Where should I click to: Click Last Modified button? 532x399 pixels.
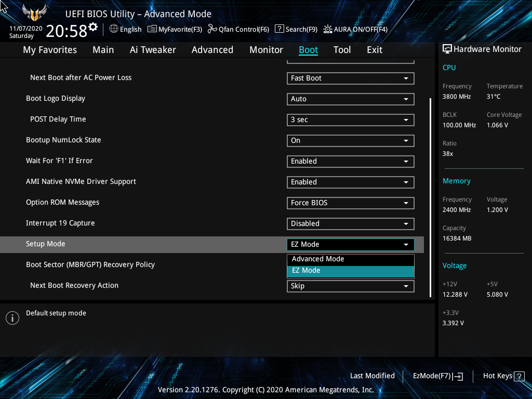[x=372, y=376]
